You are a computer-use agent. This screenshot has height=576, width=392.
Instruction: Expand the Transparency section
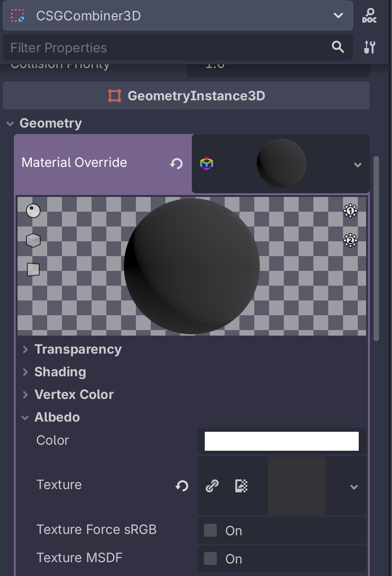pos(78,349)
